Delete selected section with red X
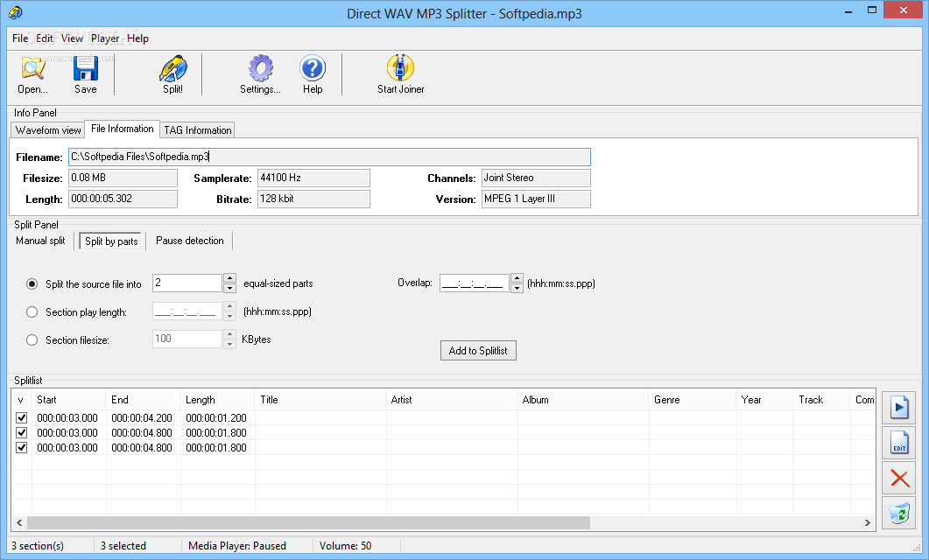Screen dimensions: 929x560 point(898,479)
